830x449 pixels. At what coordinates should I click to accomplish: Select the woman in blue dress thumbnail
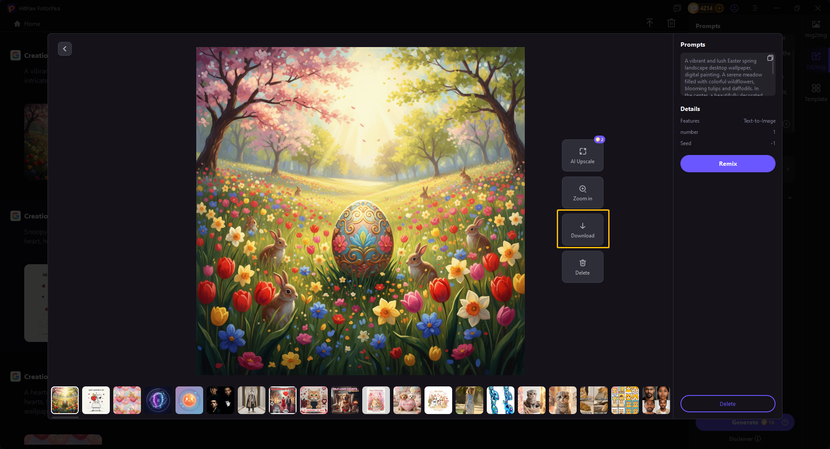(x=470, y=400)
